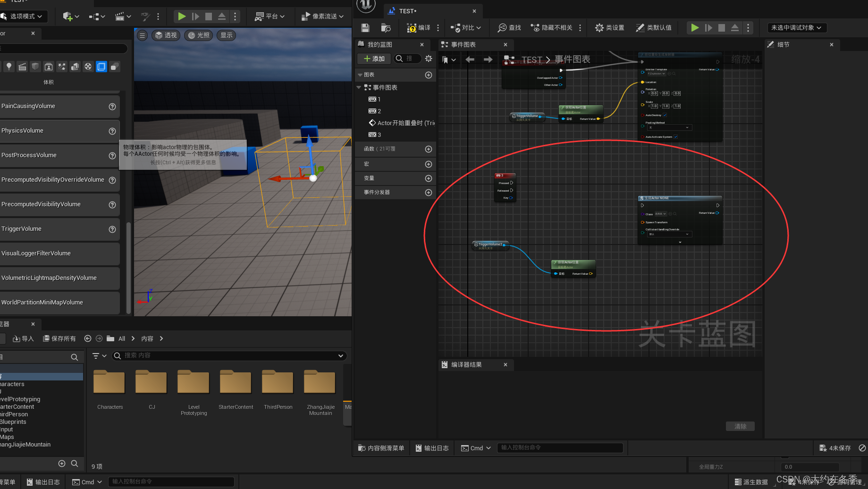Select keyboard event 3 in tree
The height and width of the screenshot is (489, 868).
[375, 135]
